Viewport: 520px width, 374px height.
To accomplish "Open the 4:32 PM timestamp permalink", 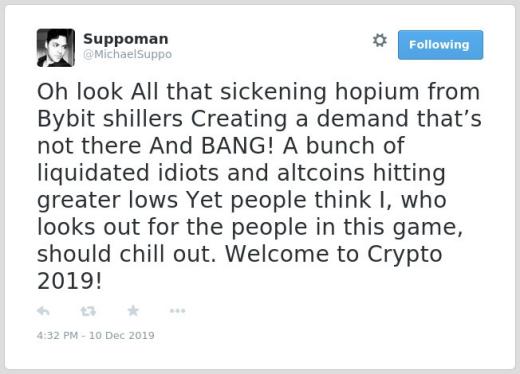I will 95,335.
